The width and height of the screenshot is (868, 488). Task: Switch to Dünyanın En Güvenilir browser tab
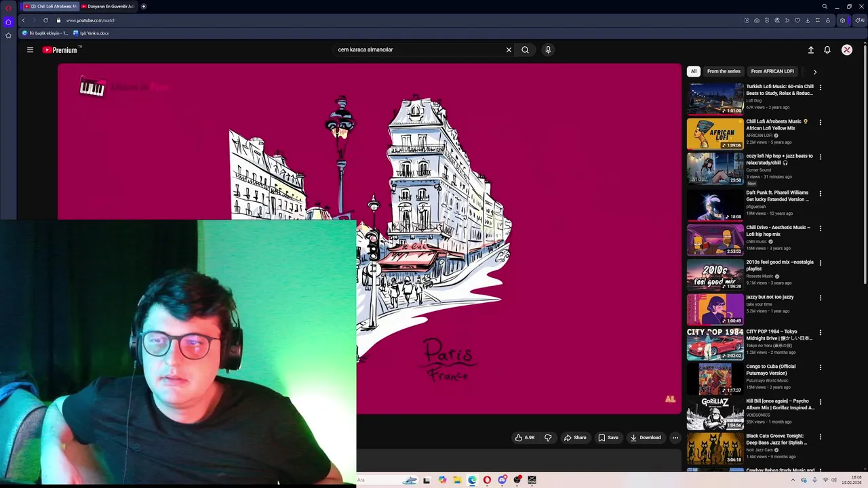108,6
